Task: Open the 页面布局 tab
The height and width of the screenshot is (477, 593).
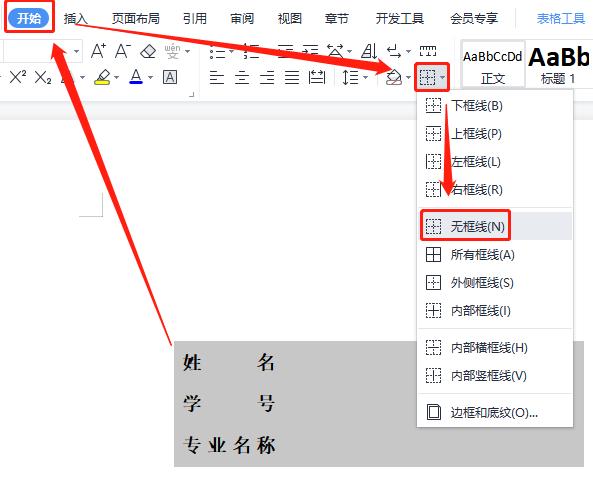Action: (136, 18)
